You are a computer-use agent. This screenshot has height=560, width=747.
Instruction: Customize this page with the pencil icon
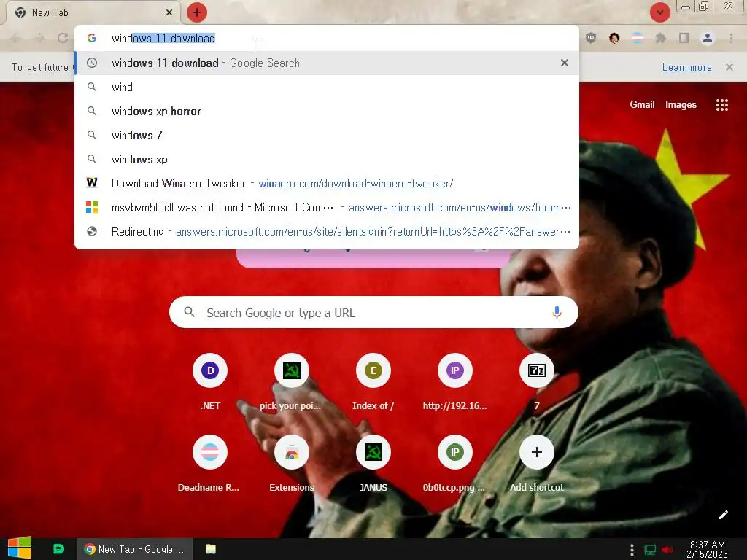click(723, 515)
